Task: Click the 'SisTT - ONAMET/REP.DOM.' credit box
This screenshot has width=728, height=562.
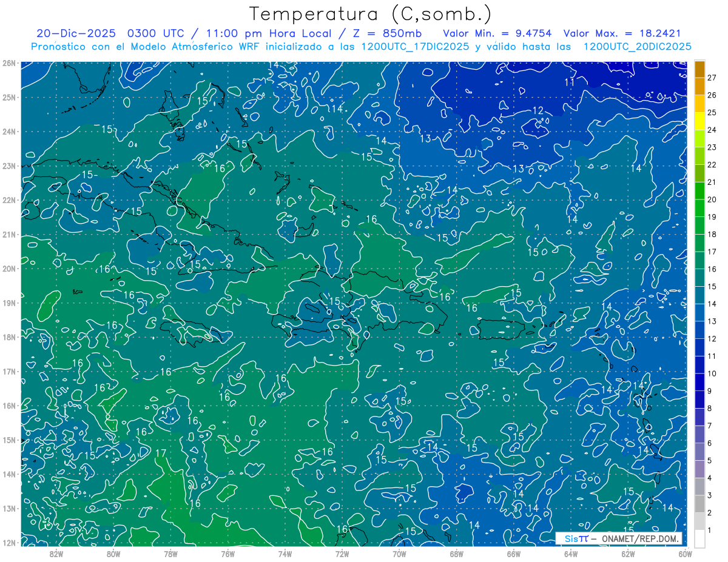Action: [x=618, y=538]
